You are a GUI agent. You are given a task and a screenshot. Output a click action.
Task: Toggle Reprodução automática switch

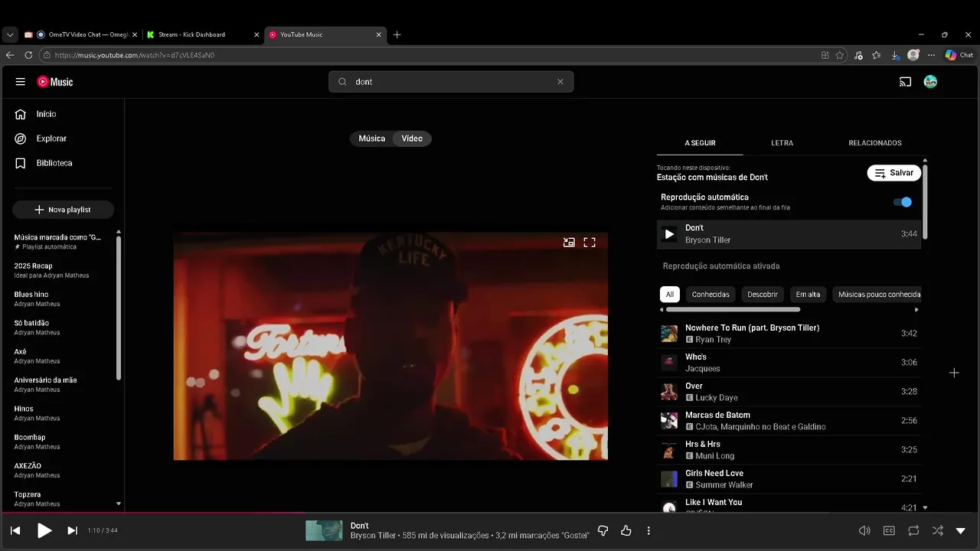point(903,202)
